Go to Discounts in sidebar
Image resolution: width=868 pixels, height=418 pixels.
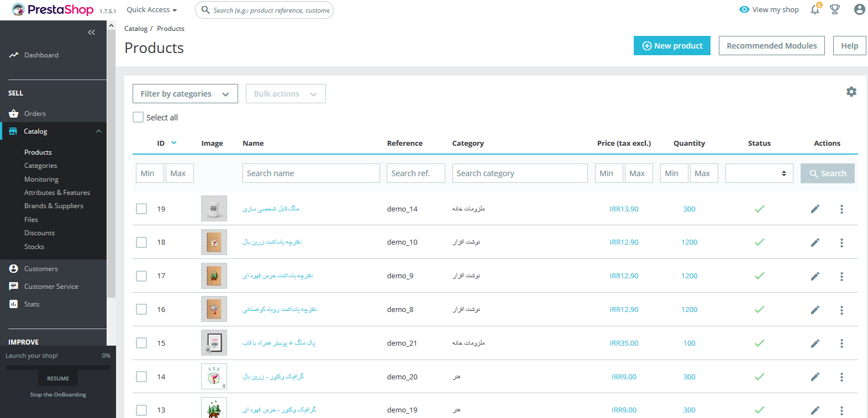(39, 233)
